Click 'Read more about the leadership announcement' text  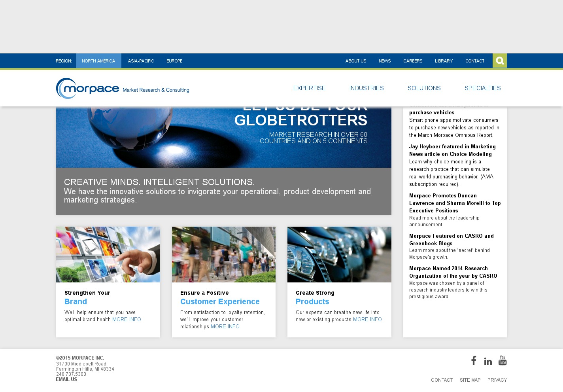[x=444, y=221]
